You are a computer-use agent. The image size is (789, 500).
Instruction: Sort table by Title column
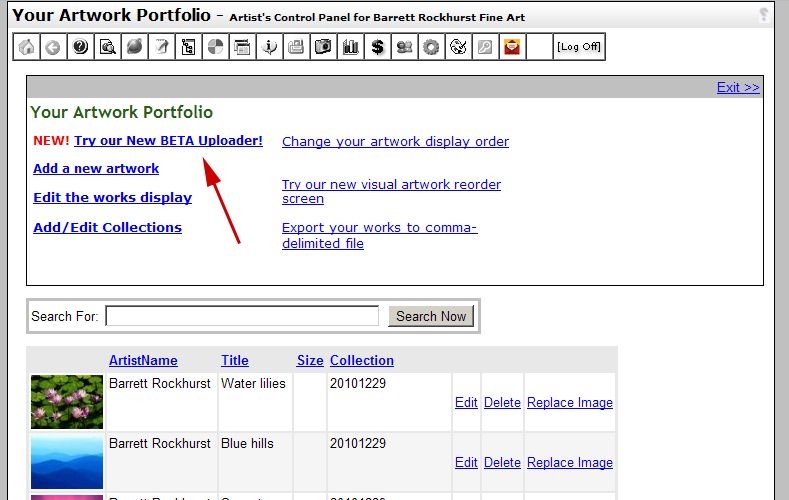tap(234, 360)
